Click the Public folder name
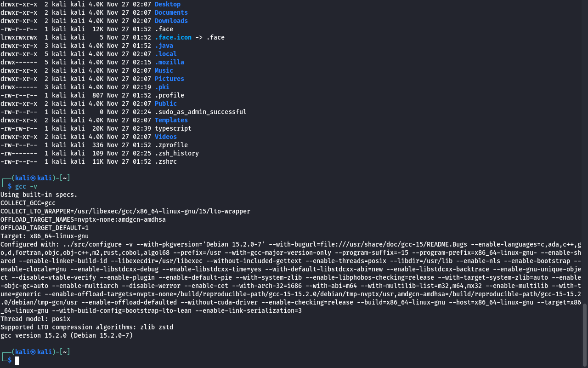This screenshot has height=368, width=588. 165,103
